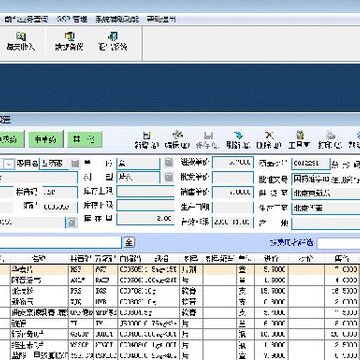Image resolution: width=360 pixels, height=360 pixels.
Task: Open the last menu after 系统辅助功能
Action: [161, 19]
